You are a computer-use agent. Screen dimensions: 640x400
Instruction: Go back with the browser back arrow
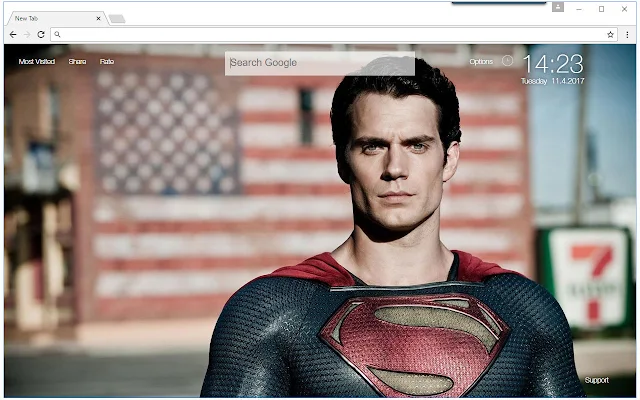click(x=13, y=35)
